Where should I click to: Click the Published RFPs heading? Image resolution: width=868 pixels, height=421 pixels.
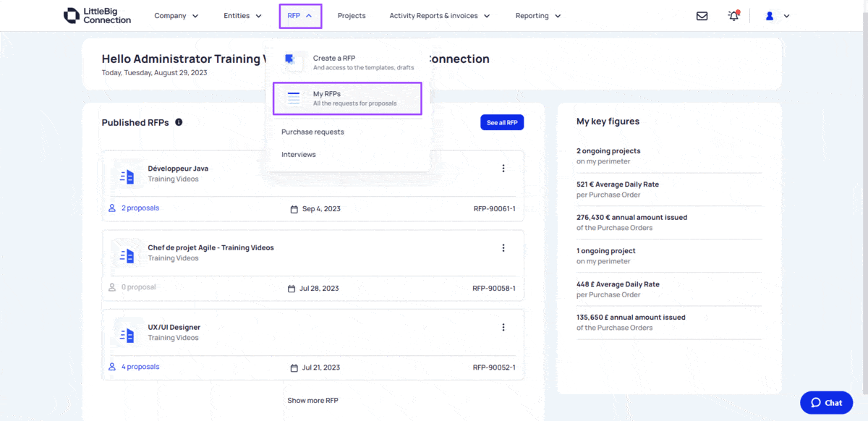point(135,123)
